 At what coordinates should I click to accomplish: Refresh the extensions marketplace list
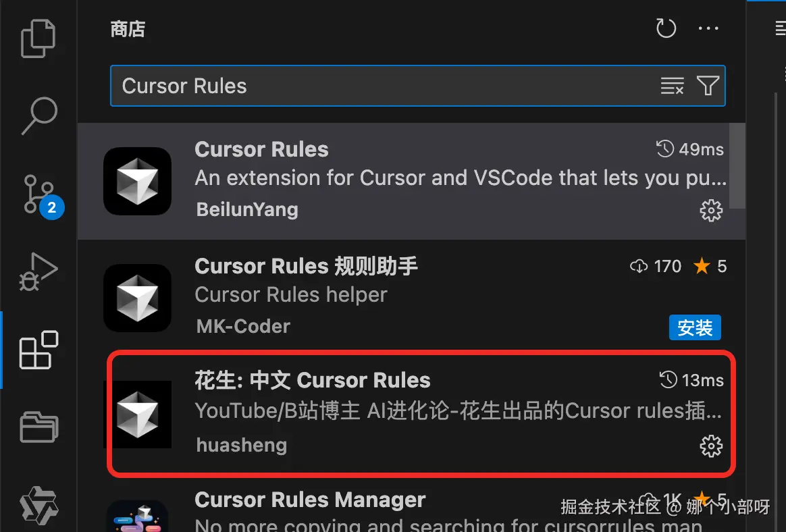tap(666, 28)
